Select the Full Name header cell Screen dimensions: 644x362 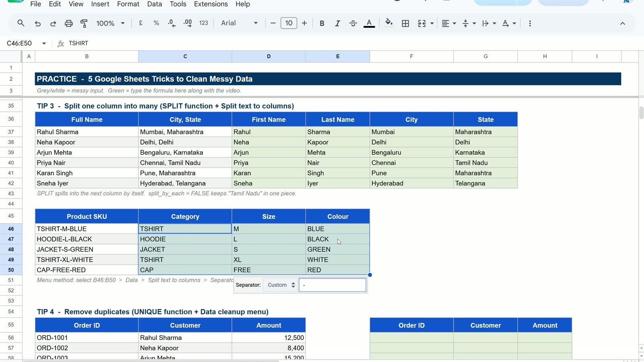tap(87, 119)
